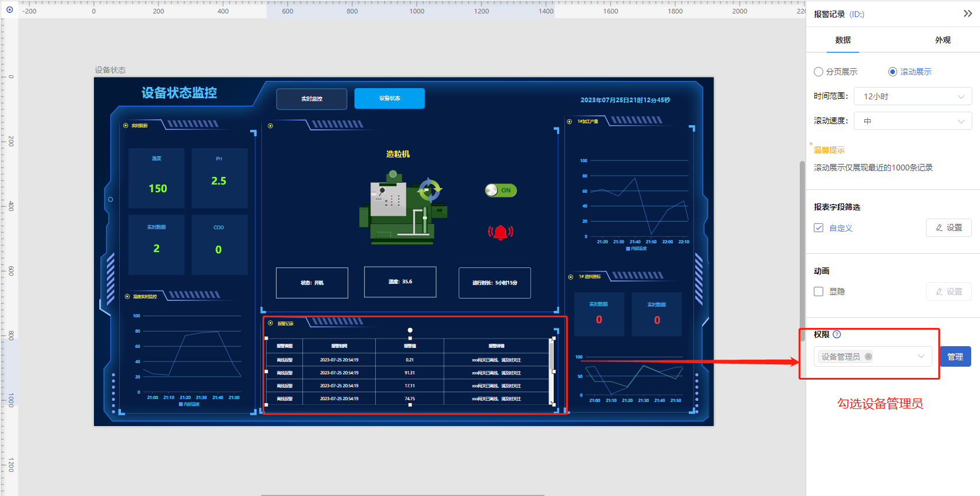Click the 1#加工产量 line chart
This screenshot has height=496, width=980.
(x=634, y=203)
